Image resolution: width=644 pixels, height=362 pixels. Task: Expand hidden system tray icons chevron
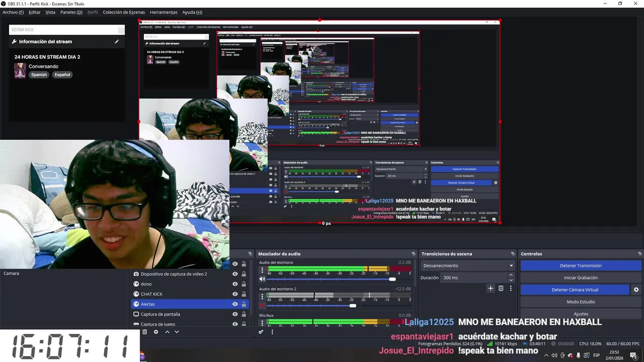coord(546,355)
